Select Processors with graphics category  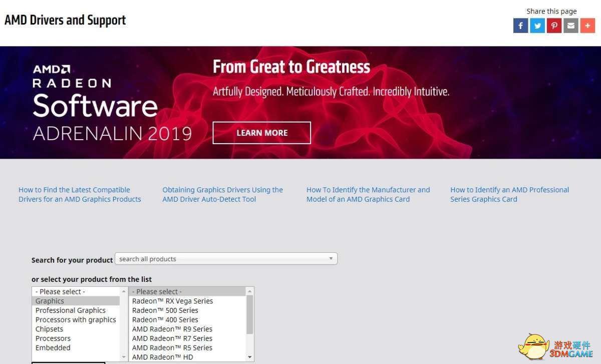tap(76, 319)
